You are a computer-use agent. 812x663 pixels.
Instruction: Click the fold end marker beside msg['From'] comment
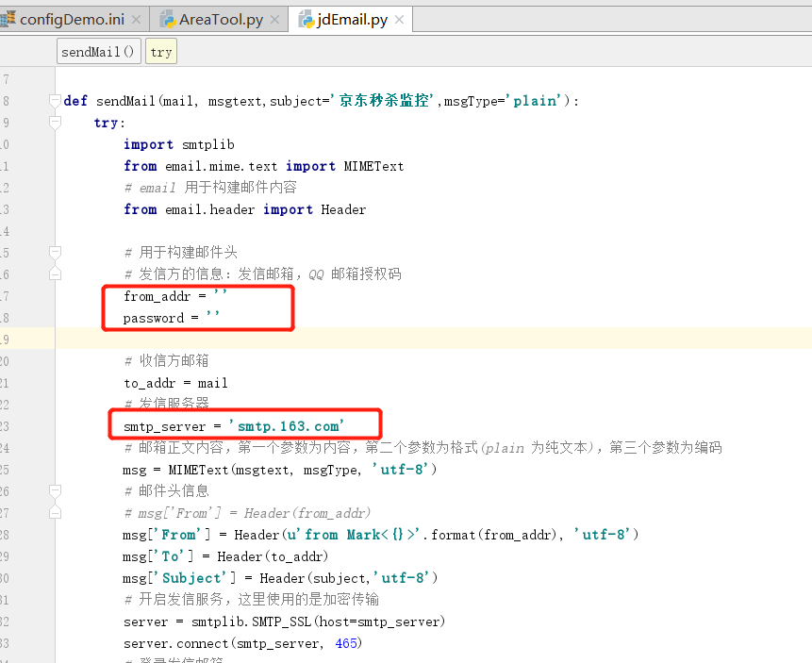[55, 513]
